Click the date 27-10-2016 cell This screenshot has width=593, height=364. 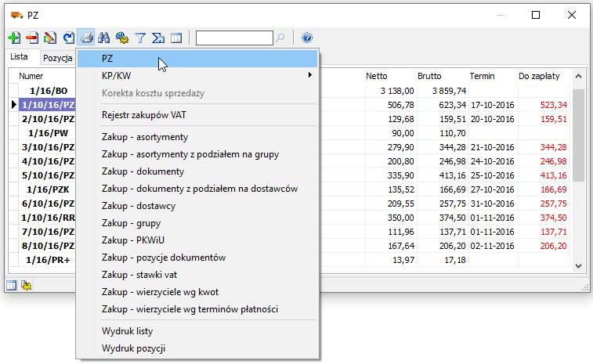[493, 189]
